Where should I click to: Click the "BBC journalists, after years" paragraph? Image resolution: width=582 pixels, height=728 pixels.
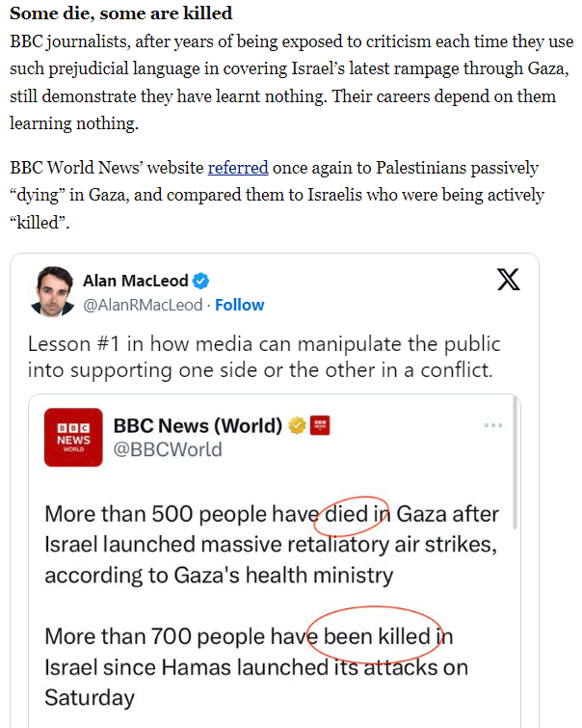coord(291,84)
